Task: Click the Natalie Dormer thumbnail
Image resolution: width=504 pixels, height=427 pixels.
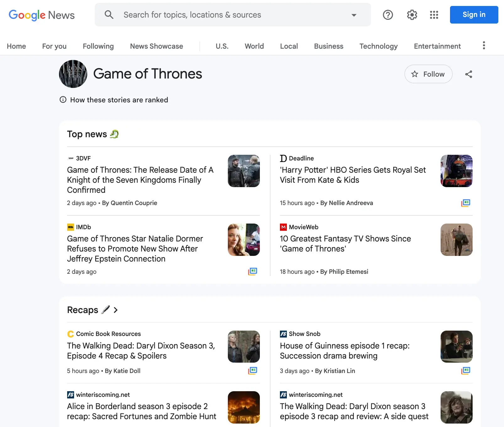Action: click(244, 240)
